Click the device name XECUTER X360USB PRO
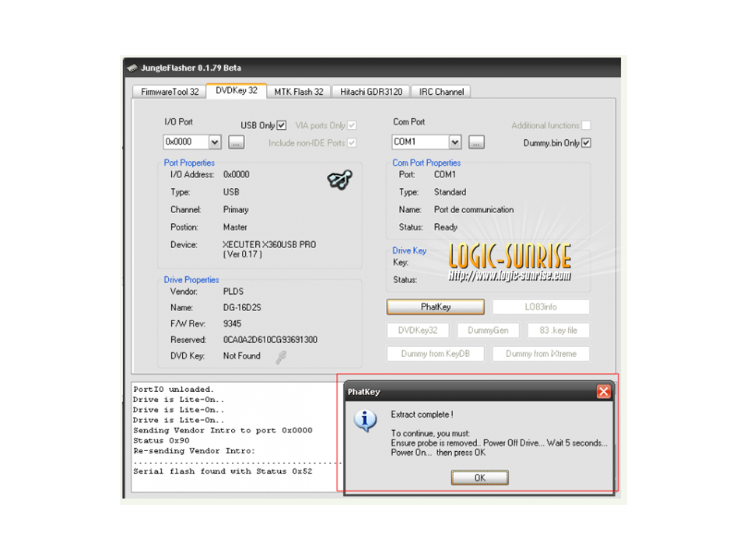Viewport: 747px width, 560px height. tap(269, 244)
